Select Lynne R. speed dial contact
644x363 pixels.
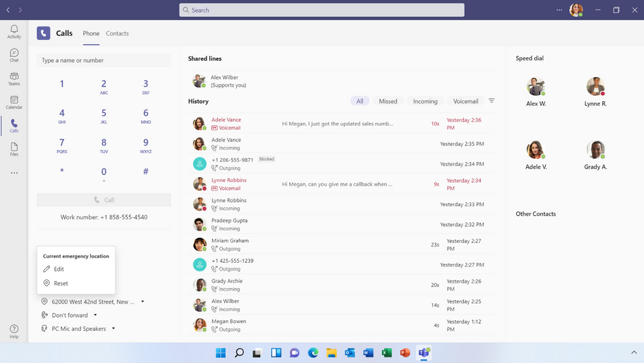click(595, 92)
